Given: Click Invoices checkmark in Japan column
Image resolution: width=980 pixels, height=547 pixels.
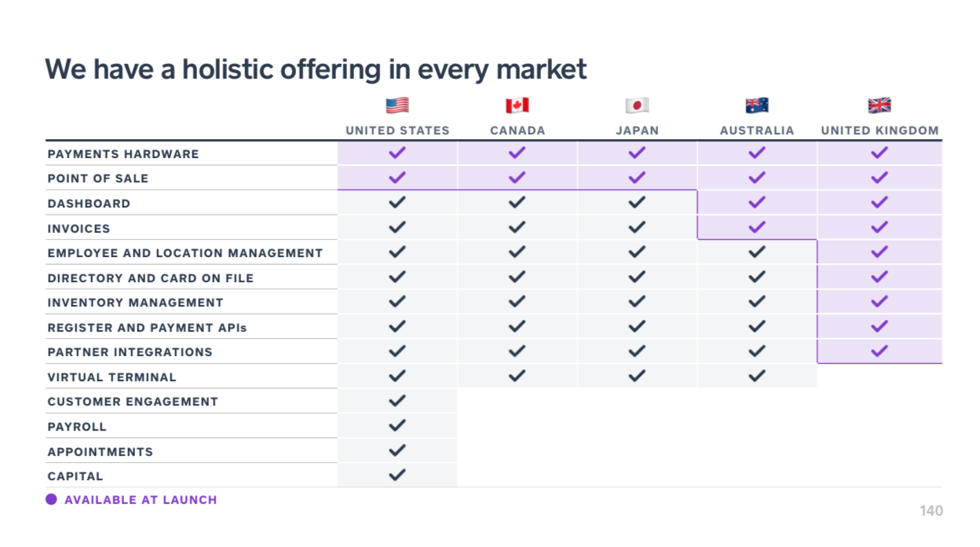Looking at the screenshot, I should (x=637, y=227).
